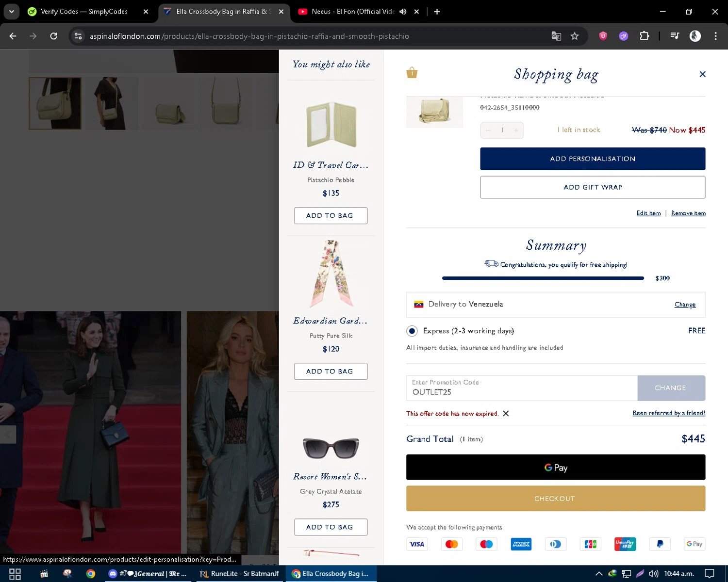Click the promotion code input field
This screenshot has width=728, height=582.
(522, 388)
